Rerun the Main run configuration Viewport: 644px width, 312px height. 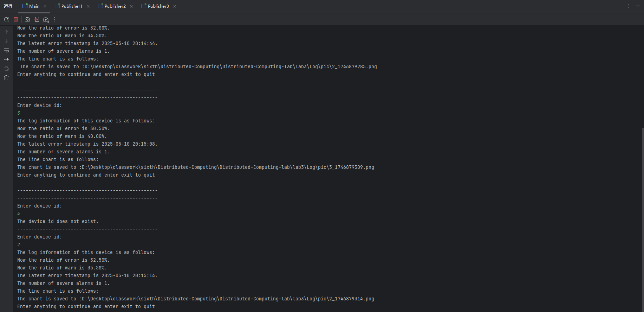6,20
